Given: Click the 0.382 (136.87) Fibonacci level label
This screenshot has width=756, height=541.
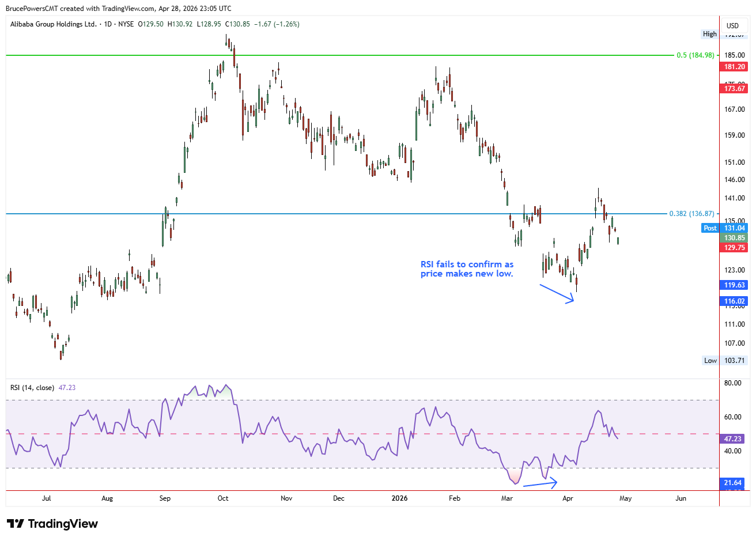Looking at the screenshot, I should 691,214.
